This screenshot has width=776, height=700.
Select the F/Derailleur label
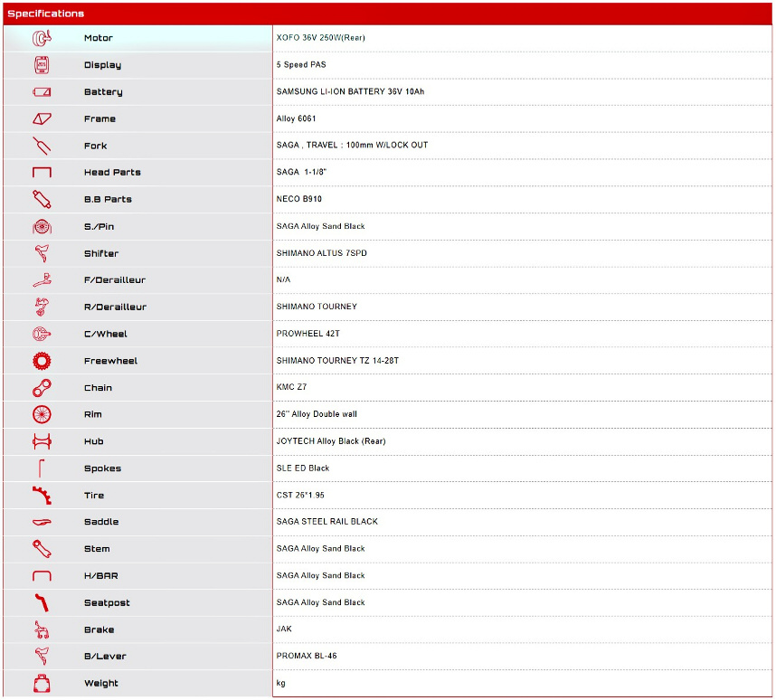(x=115, y=280)
